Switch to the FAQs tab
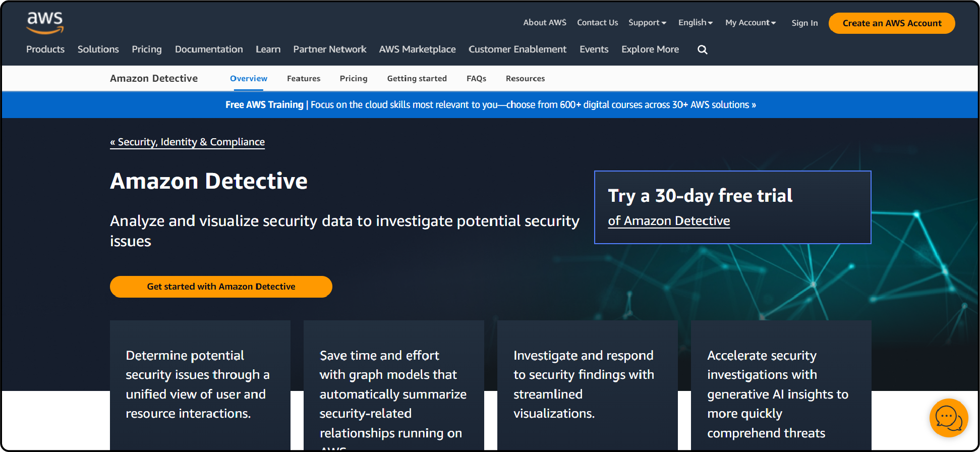The height and width of the screenshot is (452, 980). click(x=476, y=79)
